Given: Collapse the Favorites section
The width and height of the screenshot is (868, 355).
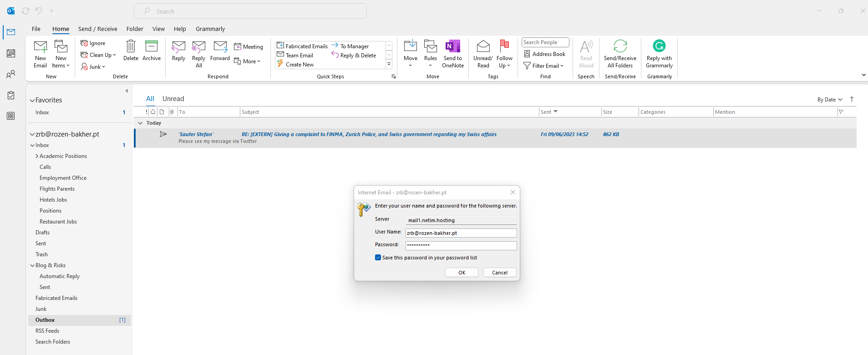Looking at the screenshot, I should pyautogui.click(x=32, y=100).
